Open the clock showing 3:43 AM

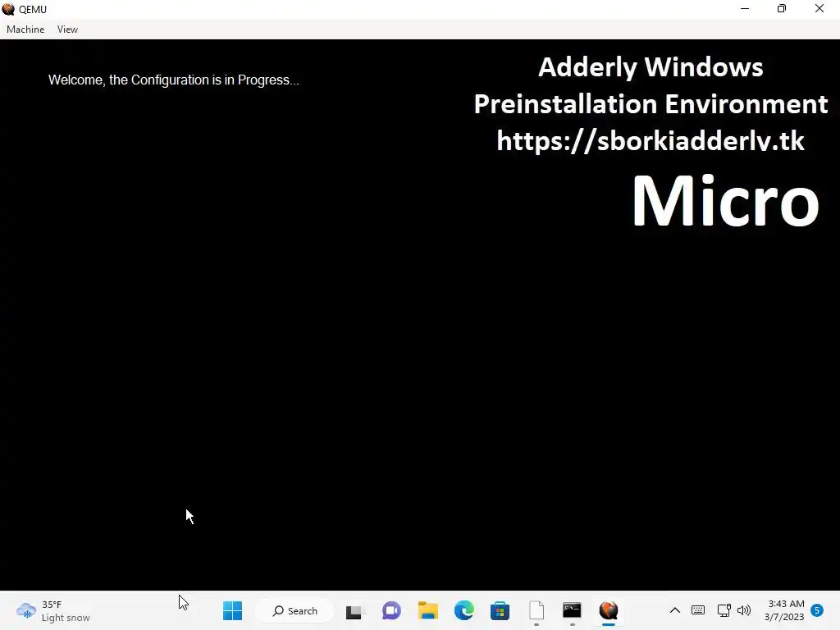(x=785, y=610)
